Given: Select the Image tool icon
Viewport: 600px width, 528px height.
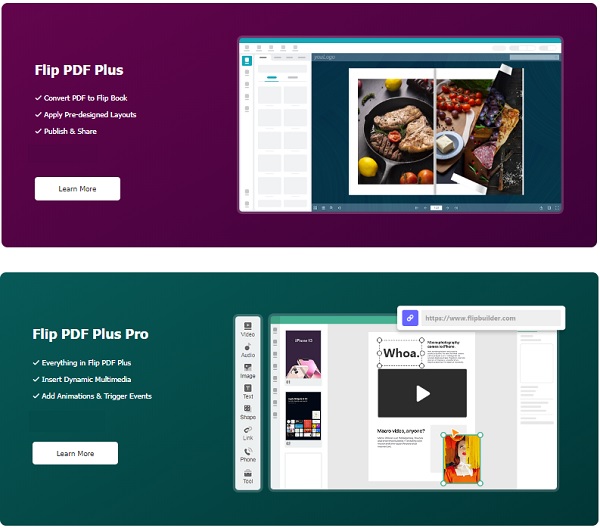Looking at the screenshot, I should pos(248,367).
